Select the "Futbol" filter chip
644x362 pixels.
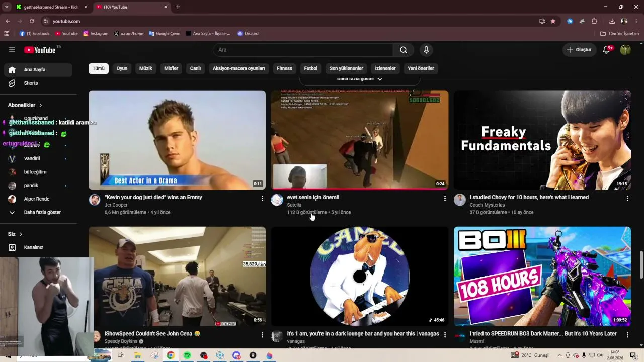[x=311, y=68]
